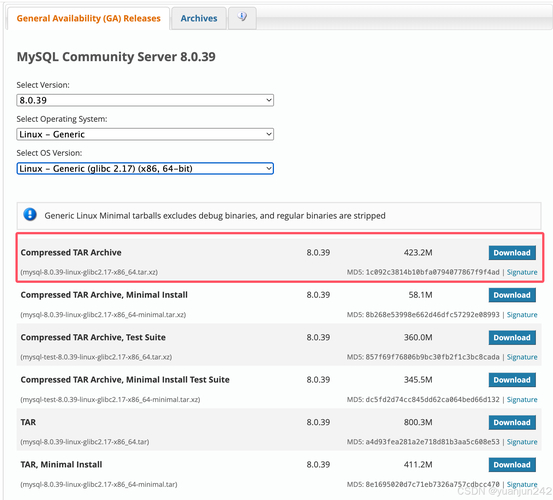The height and width of the screenshot is (500, 553).
Task: Click the TAR row title
Action: tap(28, 422)
